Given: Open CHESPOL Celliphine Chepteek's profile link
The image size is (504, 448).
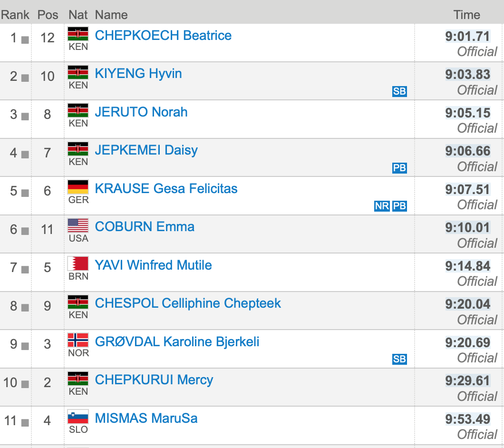Looking at the screenshot, I should point(188,303).
